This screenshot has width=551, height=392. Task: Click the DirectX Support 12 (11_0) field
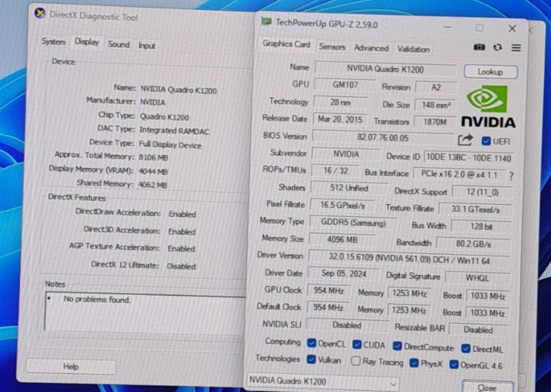tap(482, 192)
